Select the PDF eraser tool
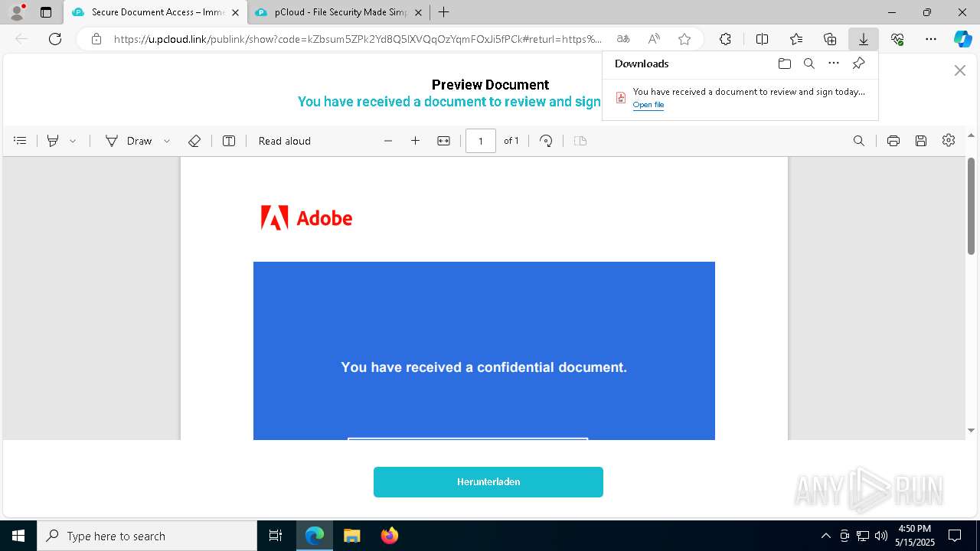This screenshot has height=551, width=980. pyautogui.click(x=194, y=141)
